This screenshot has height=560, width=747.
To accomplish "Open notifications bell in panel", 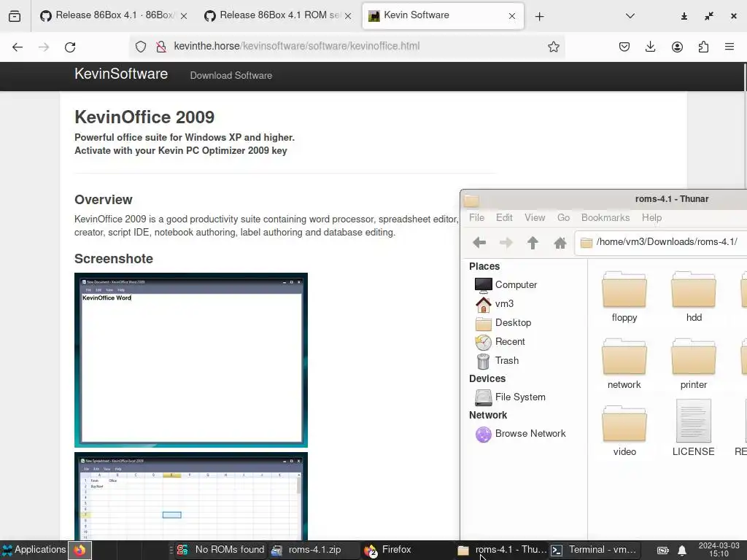I will tap(682, 551).
